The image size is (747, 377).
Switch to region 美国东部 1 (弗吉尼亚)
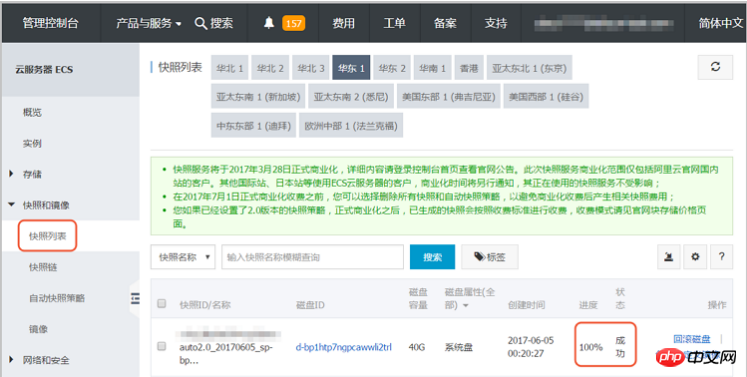tap(449, 96)
